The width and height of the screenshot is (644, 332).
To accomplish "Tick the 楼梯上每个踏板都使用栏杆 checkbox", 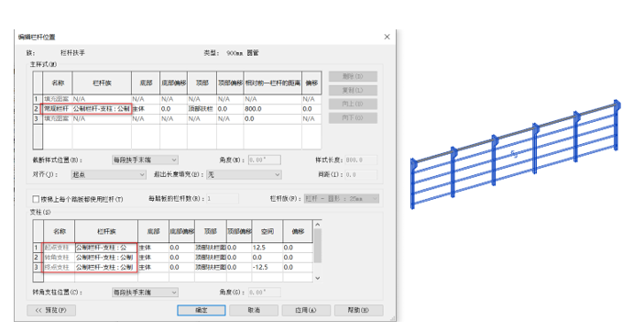I will coord(36,199).
